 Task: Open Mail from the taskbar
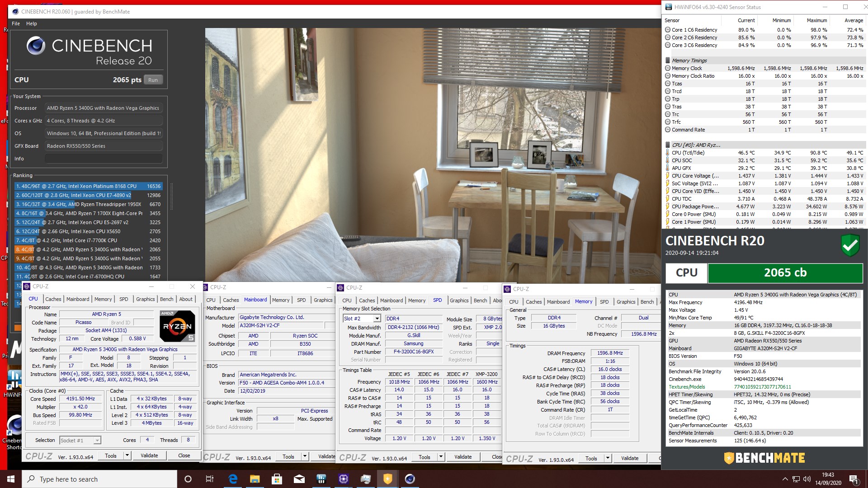(x=299, y=479)
